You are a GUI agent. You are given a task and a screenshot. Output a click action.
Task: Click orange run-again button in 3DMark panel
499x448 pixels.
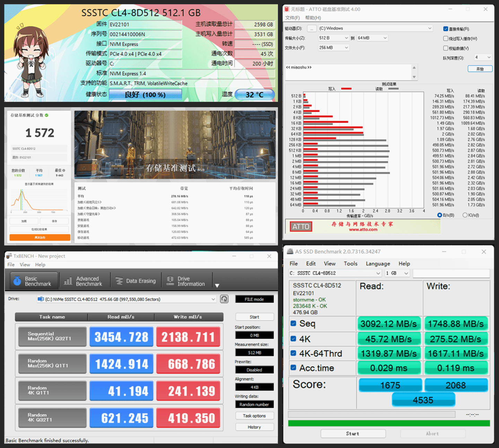pos(40,238)
